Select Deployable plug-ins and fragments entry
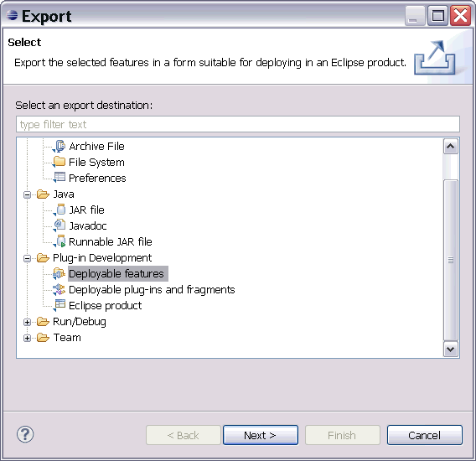This screenshot has width=476, height=461. [x=152, y=290]
